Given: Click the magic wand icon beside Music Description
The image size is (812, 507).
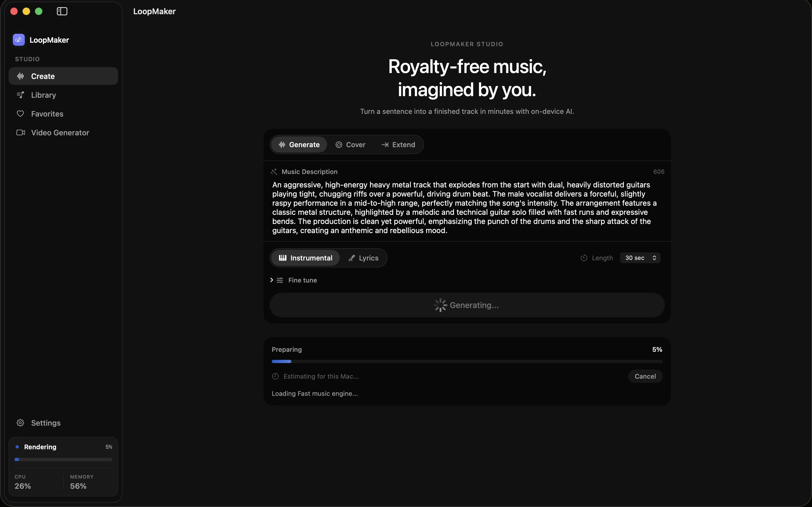Looking at the screenshot, I should [274, 172].
